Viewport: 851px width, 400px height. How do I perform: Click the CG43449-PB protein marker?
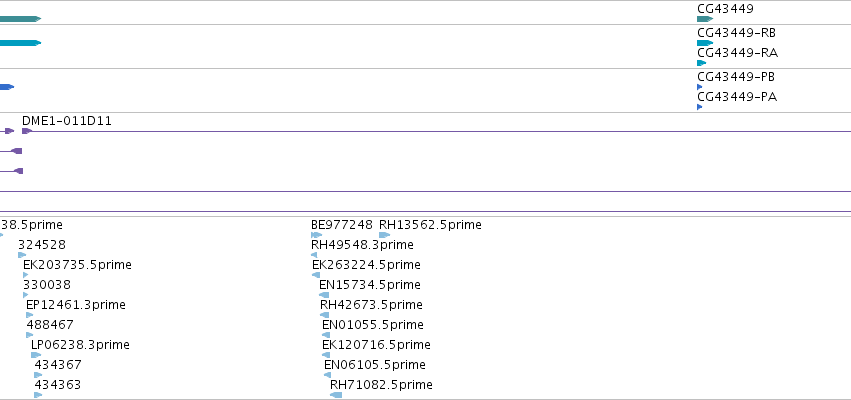pyautogui.click(x=700, y=87)
